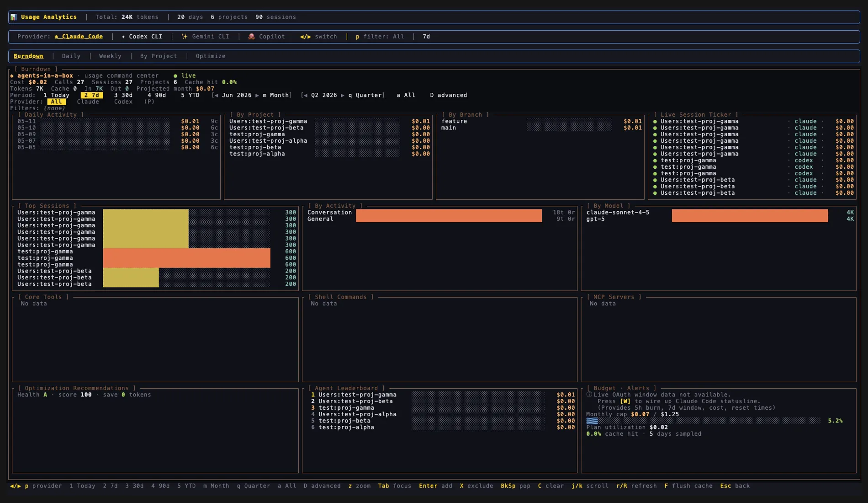Select a All in the Period row
Screen dimensions: 868x503
pyautogui.click(x=406, y=96)
